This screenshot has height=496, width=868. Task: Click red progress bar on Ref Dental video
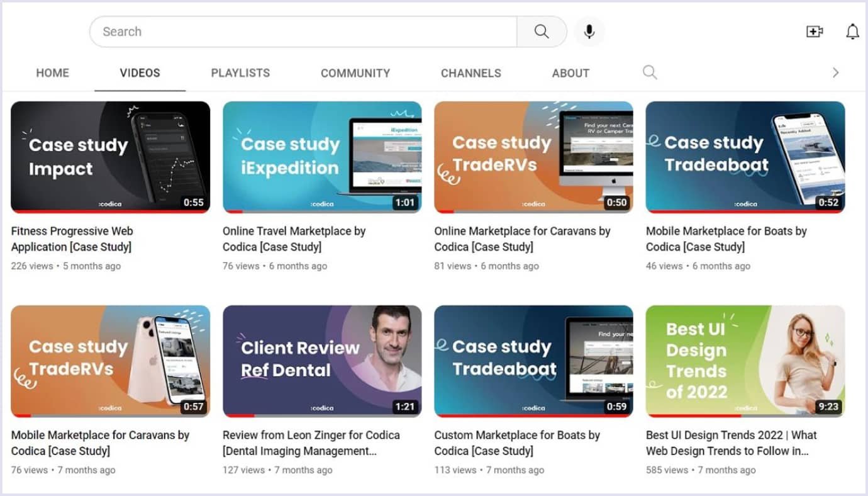pos(239,416)
